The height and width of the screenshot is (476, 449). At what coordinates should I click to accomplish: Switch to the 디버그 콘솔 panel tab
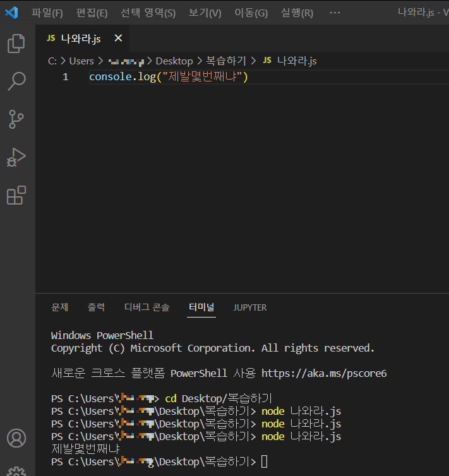coord(147,307)
